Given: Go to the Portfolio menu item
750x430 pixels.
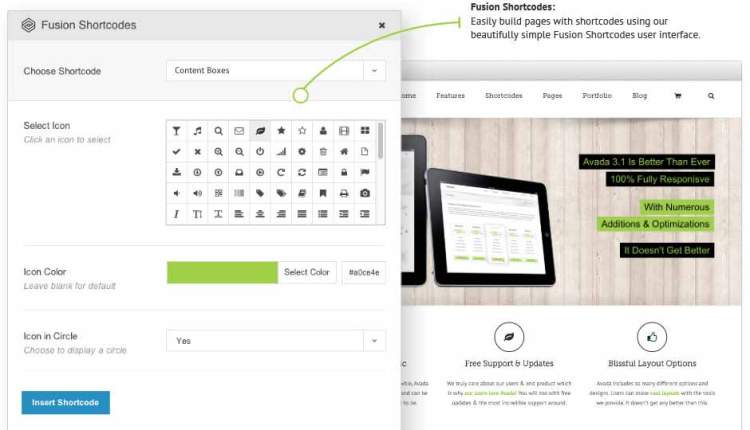Looking at the screenshot, I should coord(597,96).
